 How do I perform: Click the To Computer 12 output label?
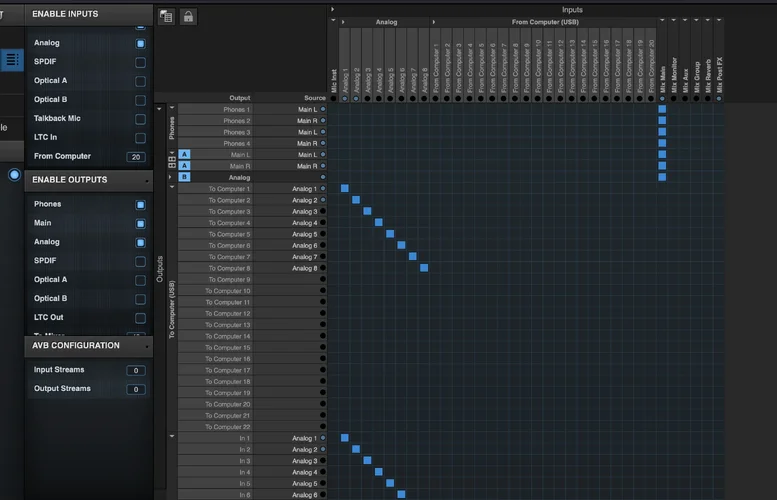pos(227,313)
